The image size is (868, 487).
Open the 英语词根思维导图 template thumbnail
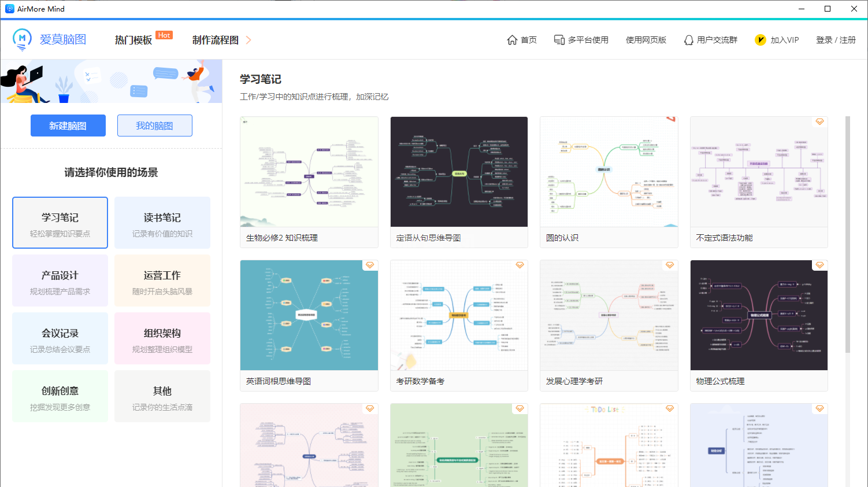309,315
